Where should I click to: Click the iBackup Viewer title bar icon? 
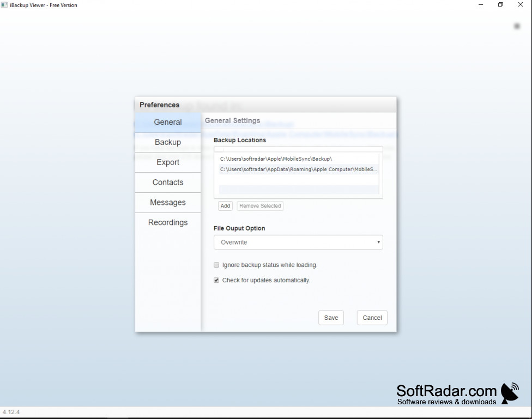point(4,5)
